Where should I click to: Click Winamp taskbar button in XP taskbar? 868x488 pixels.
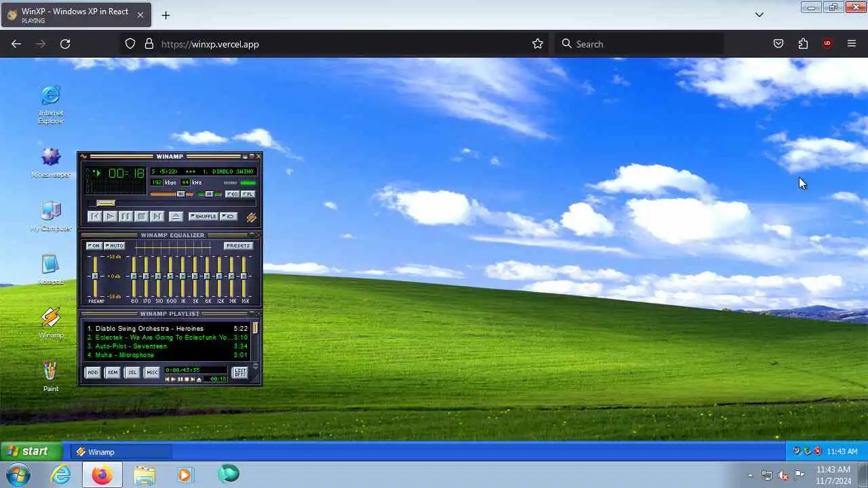[x=122, y=452]
